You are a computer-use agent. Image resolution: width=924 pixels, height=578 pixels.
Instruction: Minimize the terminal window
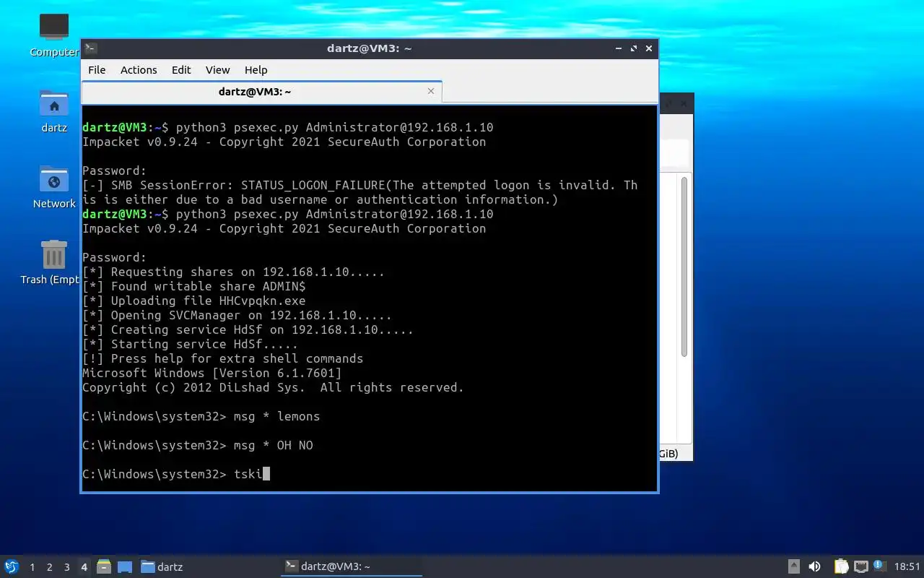pos(619,48)
